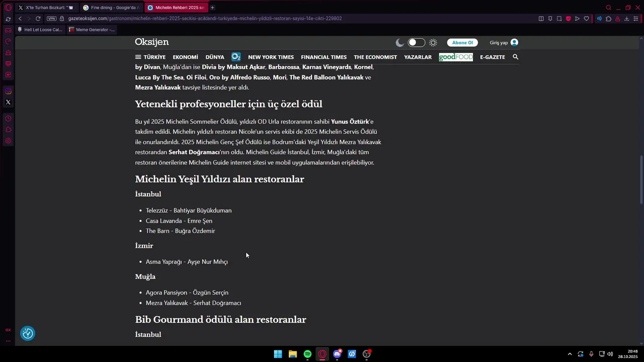Open a new tab with plus button
Screen dimensions: 644x362
point(212,8)
